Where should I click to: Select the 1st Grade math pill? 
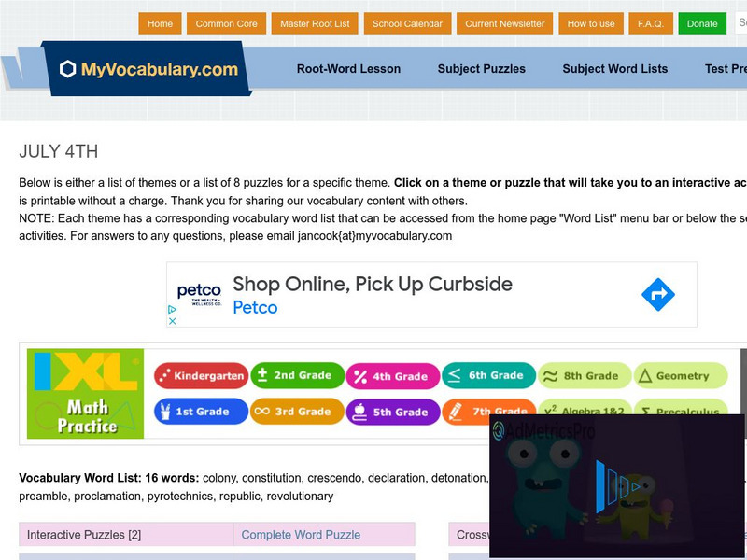click(201, 412)
